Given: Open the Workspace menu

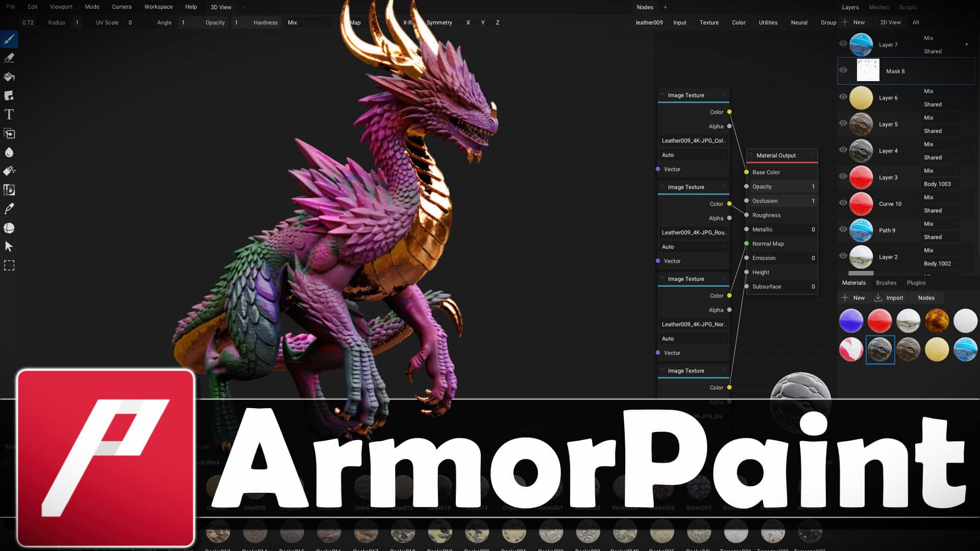Looking at the screenshot, I should pos(158,7).
